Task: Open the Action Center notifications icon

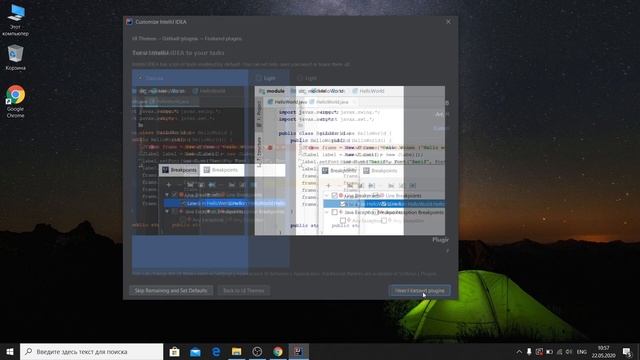Action: pos(627,352)
